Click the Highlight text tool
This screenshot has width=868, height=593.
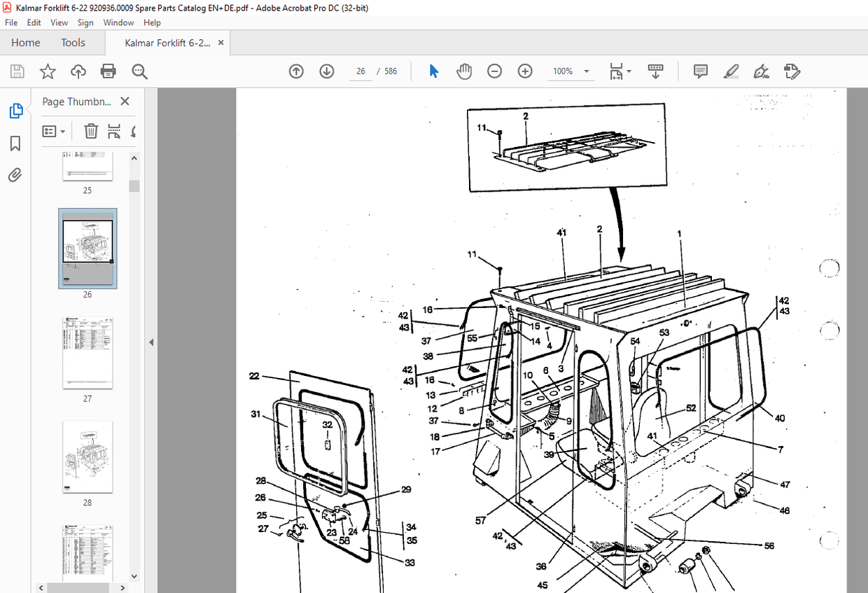tap(731, 71)
